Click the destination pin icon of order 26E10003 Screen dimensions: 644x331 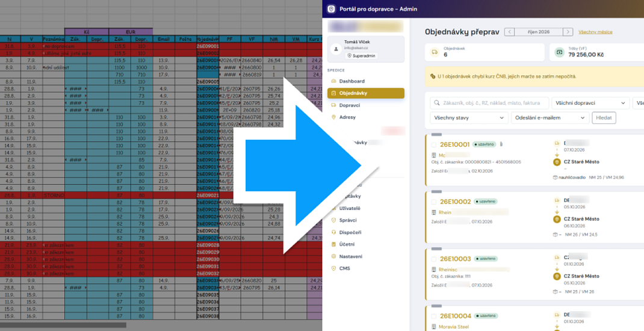557,276
